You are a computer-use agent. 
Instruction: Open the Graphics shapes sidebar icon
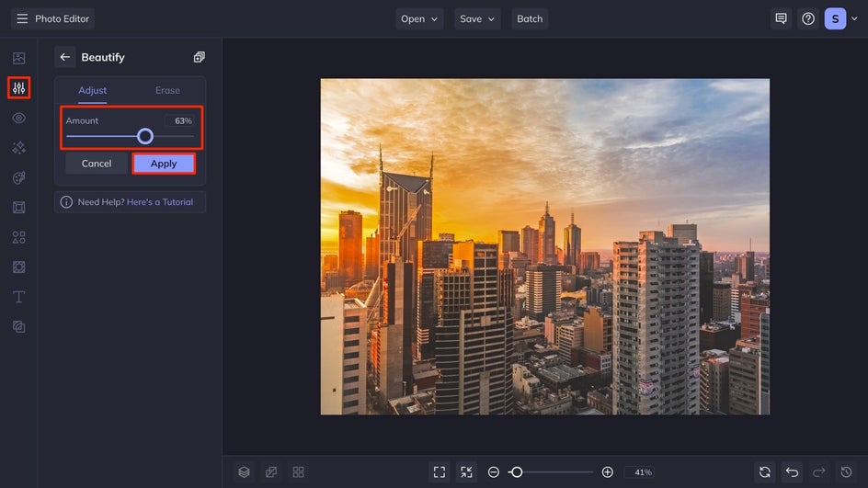[18, 237]
